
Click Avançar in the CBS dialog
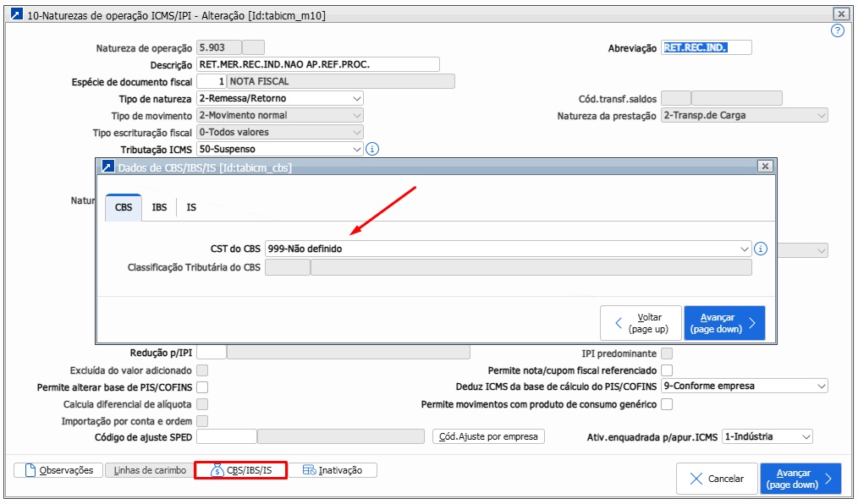tap(723, 323)
